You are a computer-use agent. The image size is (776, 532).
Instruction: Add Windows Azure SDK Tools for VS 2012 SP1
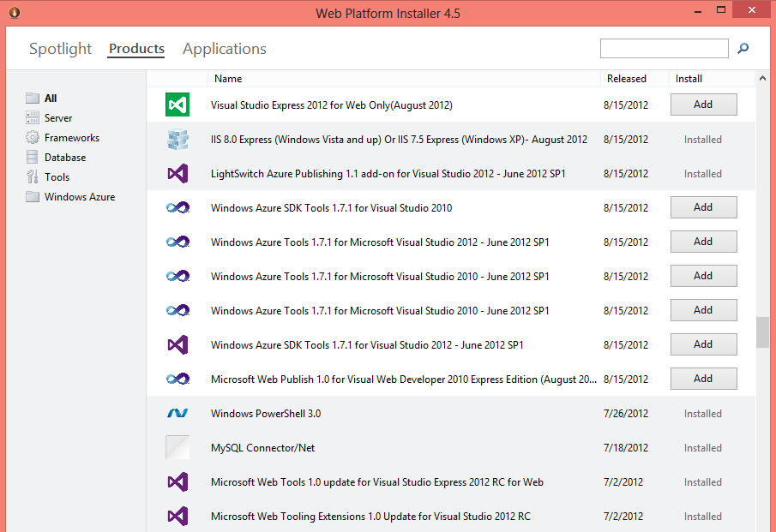tap(703, 344)
